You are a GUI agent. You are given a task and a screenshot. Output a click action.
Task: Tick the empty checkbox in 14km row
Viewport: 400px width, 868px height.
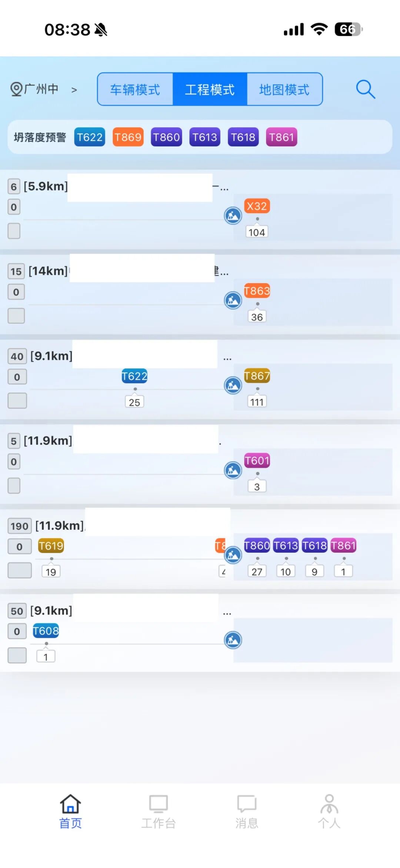[x=16, y=316]
